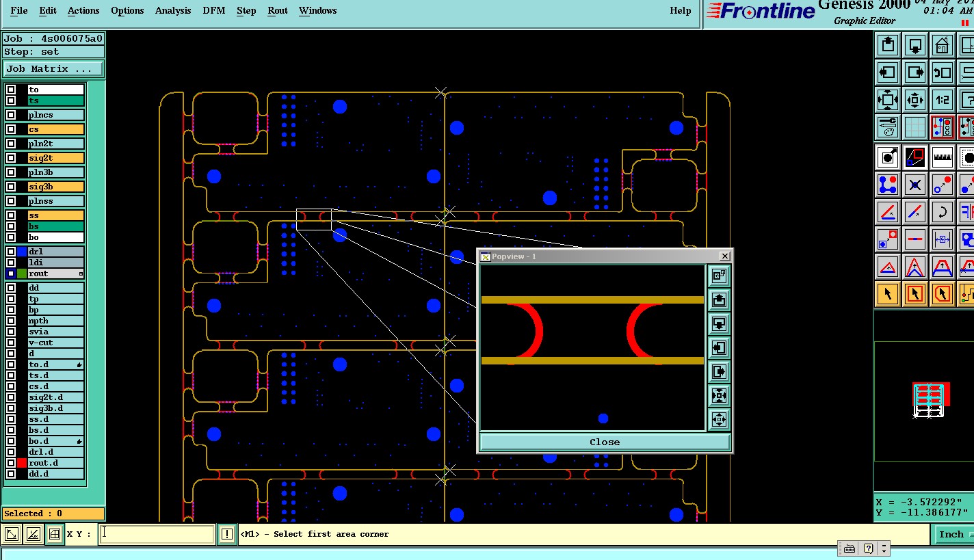Click the Popview pan left icon
The height and width of the screenshot is (560, 974).
pyautogui.click(x=719, y=347)
